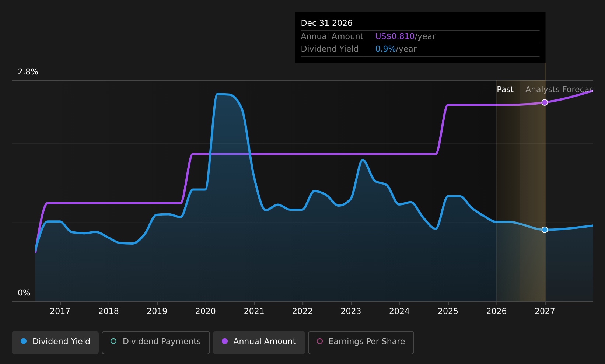
Task: Click the 2023 x-axis label
Action: 351,311
